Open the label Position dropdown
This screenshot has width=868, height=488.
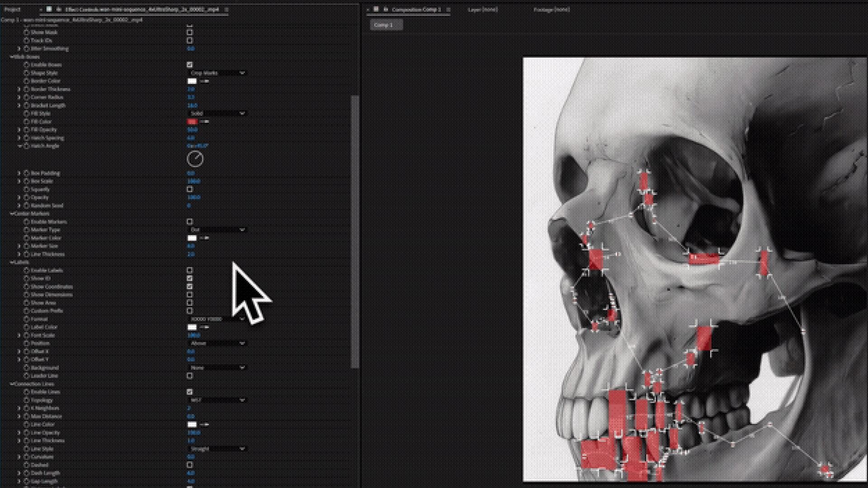[217, 343]
